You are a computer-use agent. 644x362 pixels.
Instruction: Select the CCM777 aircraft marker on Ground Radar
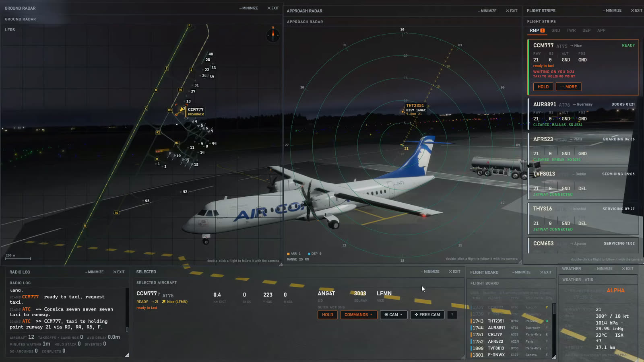[182, 110]
